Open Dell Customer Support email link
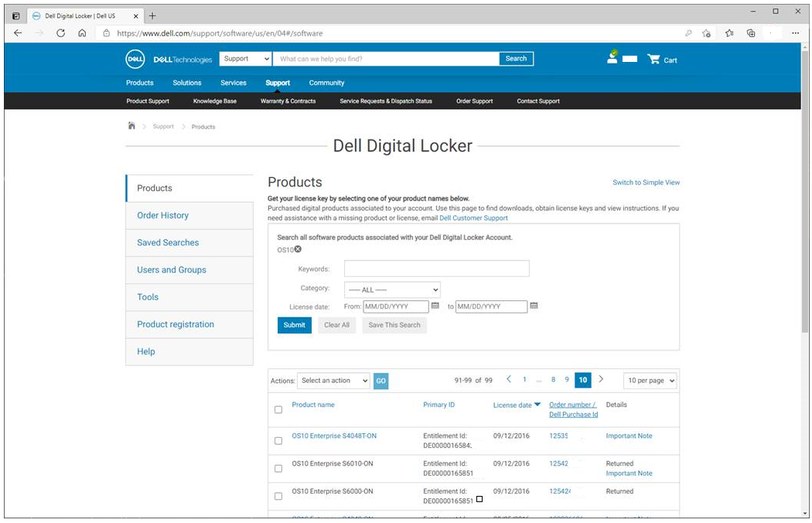This screenshot has height=523, width=812. click(x=473, y=218)
